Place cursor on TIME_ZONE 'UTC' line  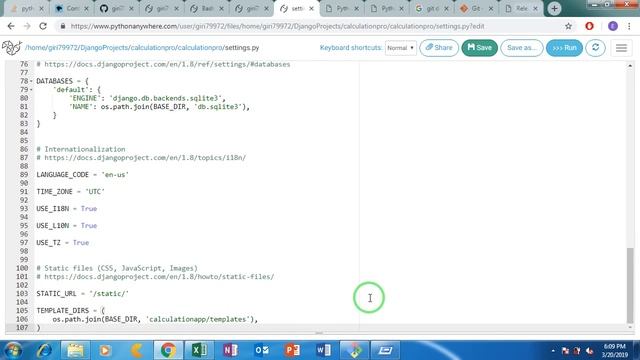click(70, 191)
